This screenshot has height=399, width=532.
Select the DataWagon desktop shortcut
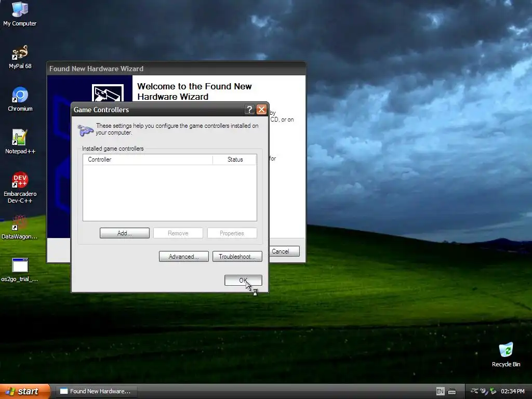point(19,228)
